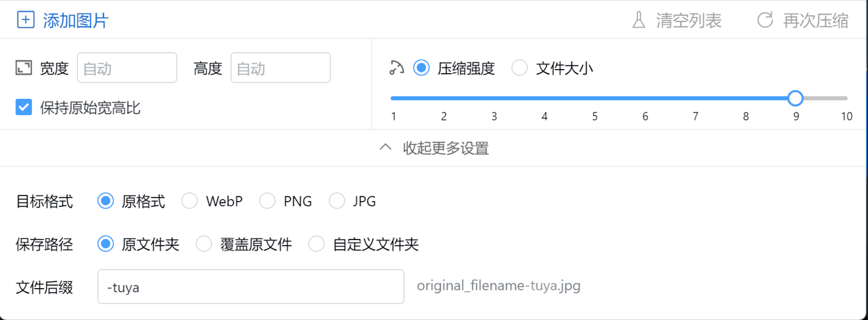Click the compression curve icon beside 压缩强度
868x320 pixels.
click(x=396, y=68)
